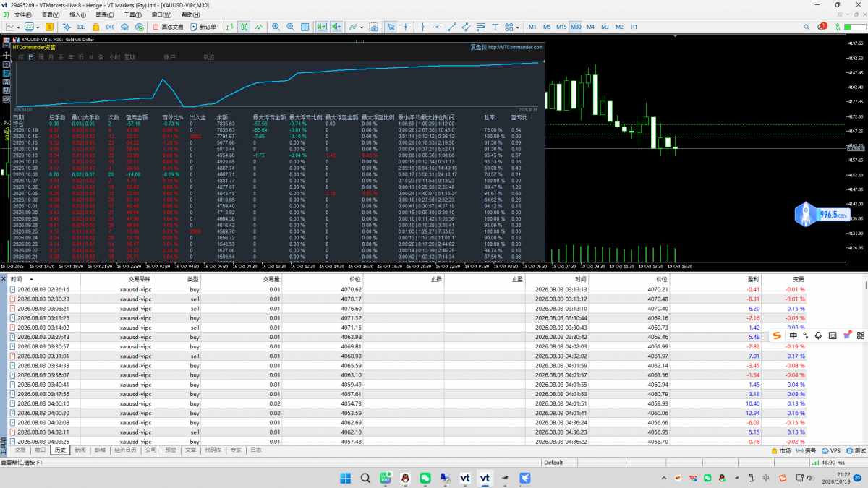
Task: Click the zoom in magnifier icon
Action: [276, 27]
